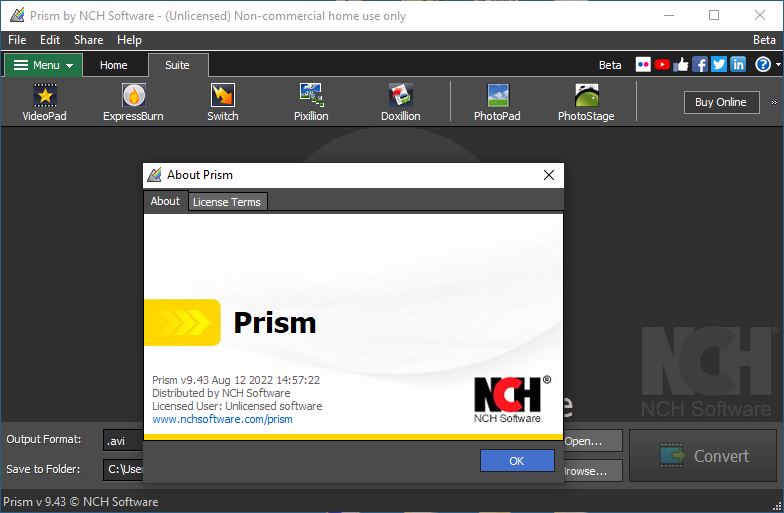784x513 pixels.
Task: Launch Doxillion document converter icon
Action: click(400, 102)
